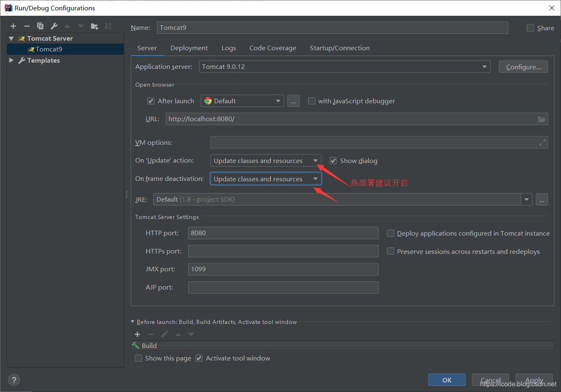Screen dimensions: 561x392
Task: Switch to the Deployment tab
Action: pyautogui.click(x=189, y=48)
